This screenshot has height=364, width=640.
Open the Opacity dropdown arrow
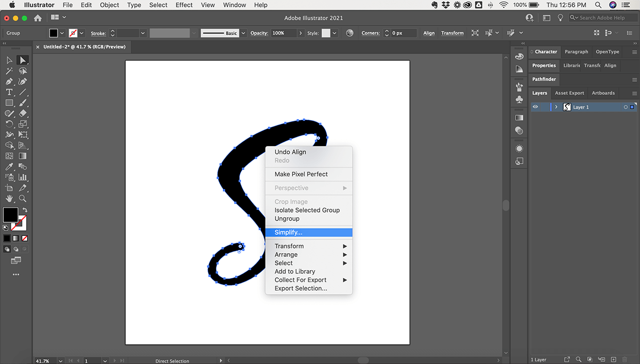[301, 33]
